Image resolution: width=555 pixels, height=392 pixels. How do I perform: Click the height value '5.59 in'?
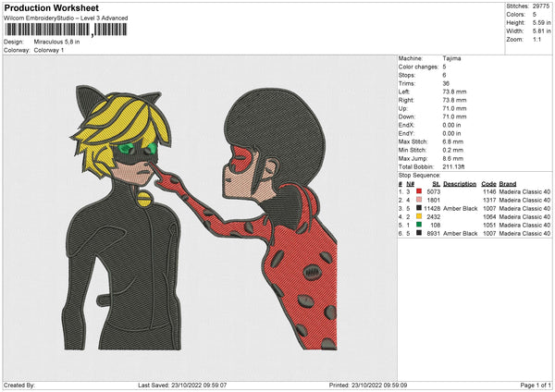[542, 22]
